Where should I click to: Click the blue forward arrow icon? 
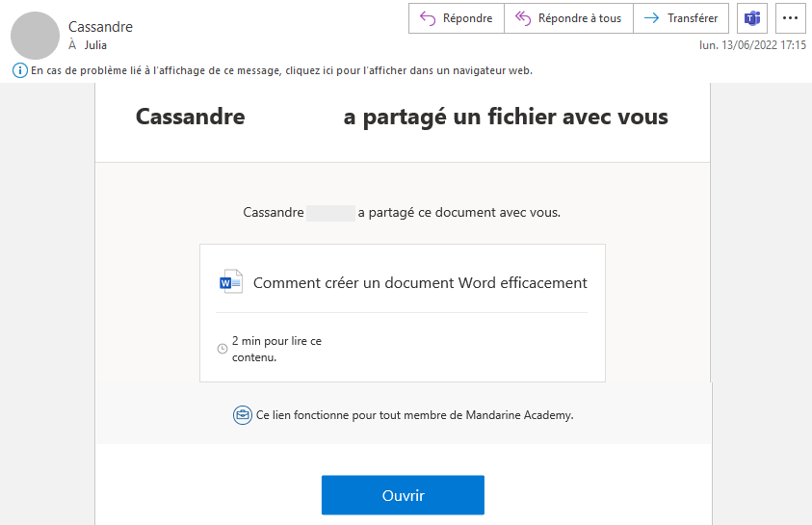[651, 18]
